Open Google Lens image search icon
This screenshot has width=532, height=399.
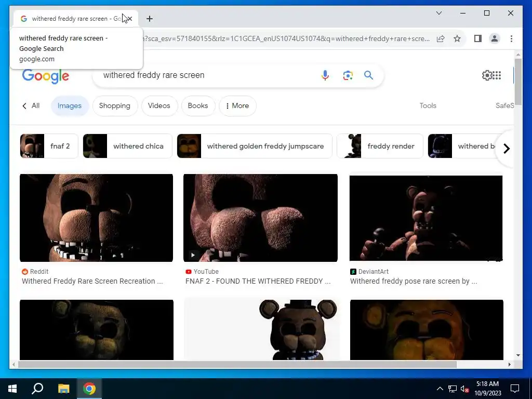point(348,75)
